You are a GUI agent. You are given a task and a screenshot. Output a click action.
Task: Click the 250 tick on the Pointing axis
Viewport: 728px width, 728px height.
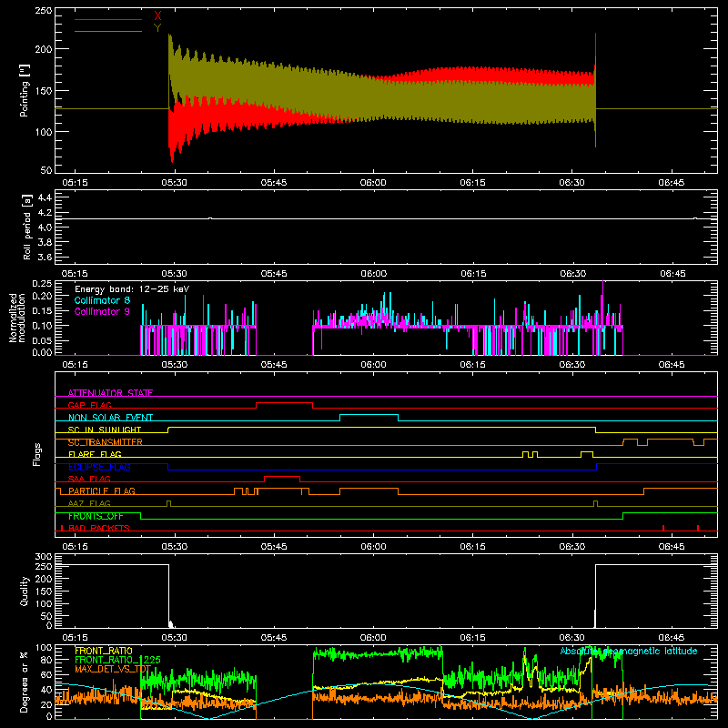(x=43, y=11)
